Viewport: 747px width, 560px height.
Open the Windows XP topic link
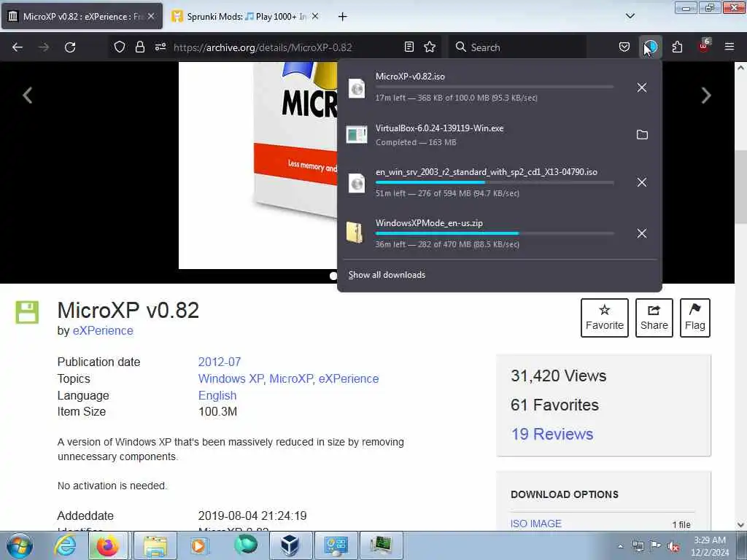(x=231, y=378)
